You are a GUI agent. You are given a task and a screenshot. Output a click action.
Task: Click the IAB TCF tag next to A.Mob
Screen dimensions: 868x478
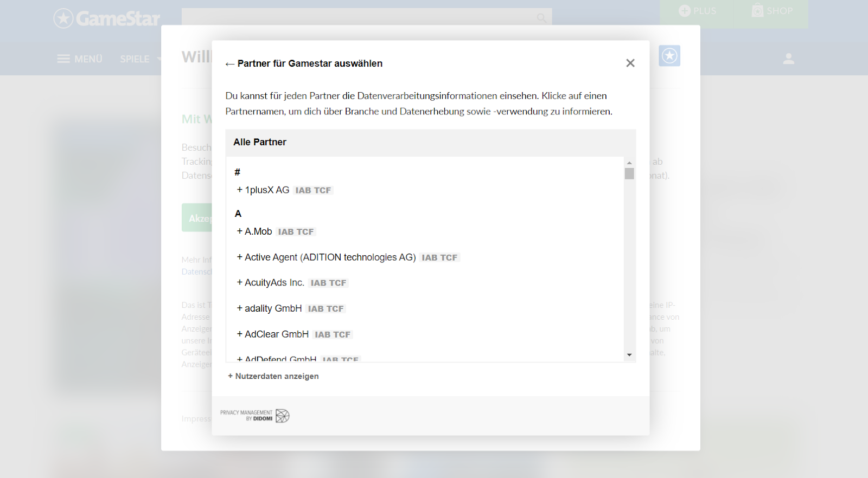pyautogui.click(x=296, y=231)
